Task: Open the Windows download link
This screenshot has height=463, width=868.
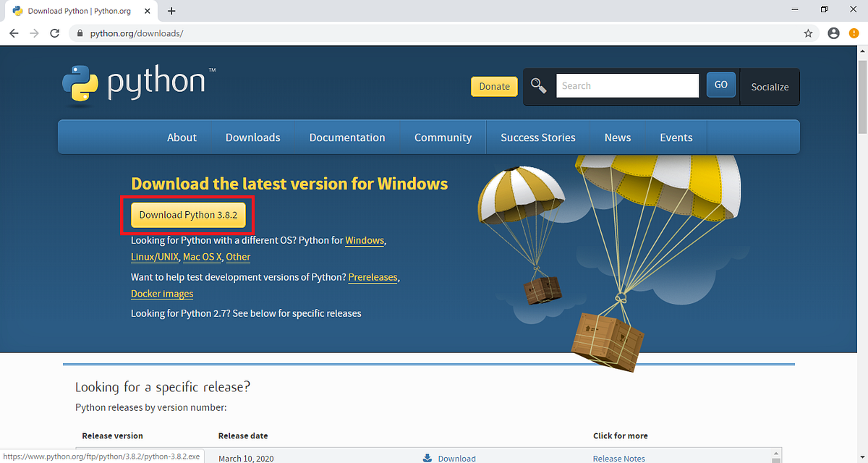Action: click(x=364, y=240)
